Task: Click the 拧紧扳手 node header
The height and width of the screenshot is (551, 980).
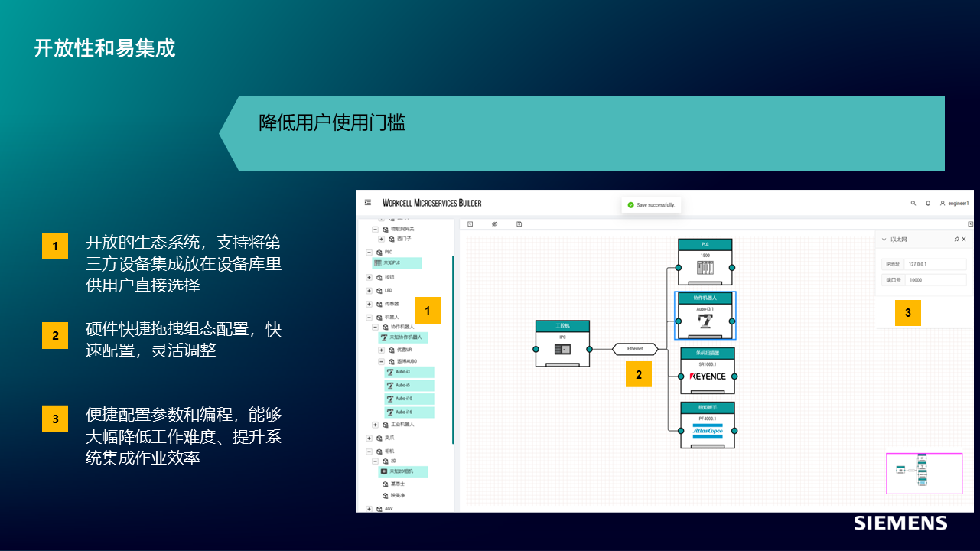Action: tap(707, 407)
